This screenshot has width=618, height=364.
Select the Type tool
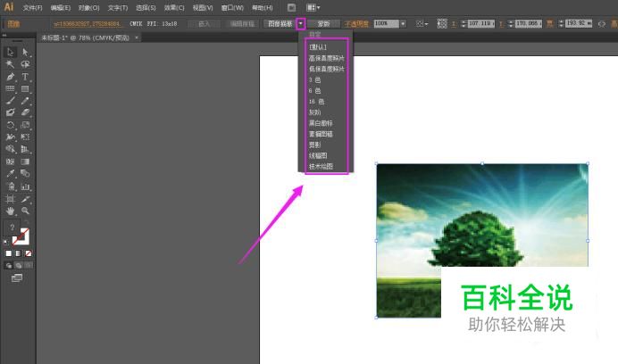point(25,78)
